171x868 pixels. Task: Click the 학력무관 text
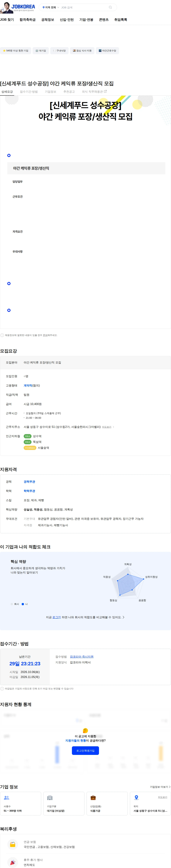(29, 491)
